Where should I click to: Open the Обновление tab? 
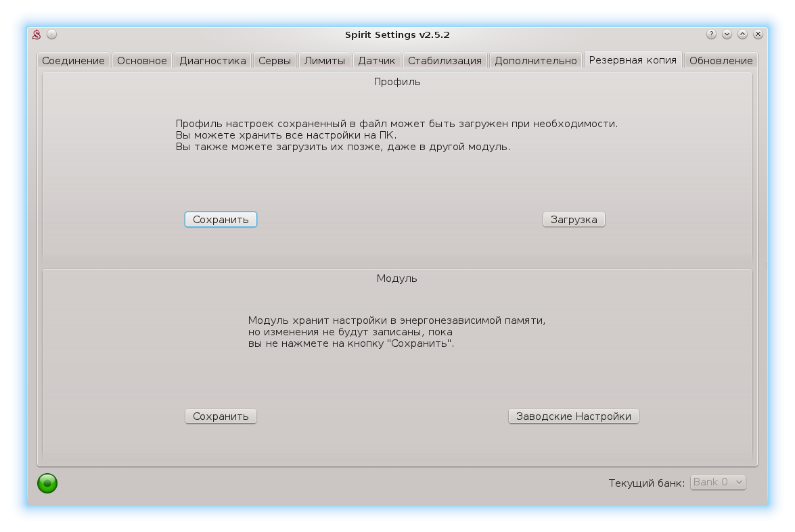(x=721, y=61)
